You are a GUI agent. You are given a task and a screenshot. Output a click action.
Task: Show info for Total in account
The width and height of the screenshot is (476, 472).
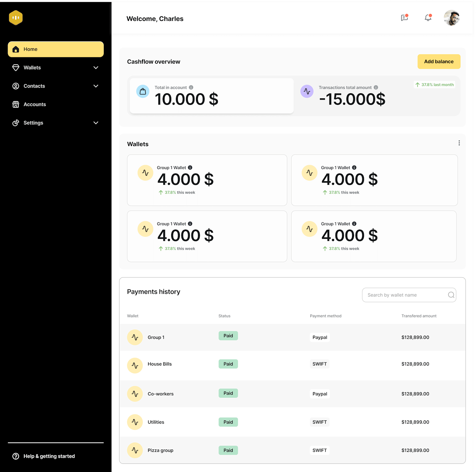click(x=191, y=87)
